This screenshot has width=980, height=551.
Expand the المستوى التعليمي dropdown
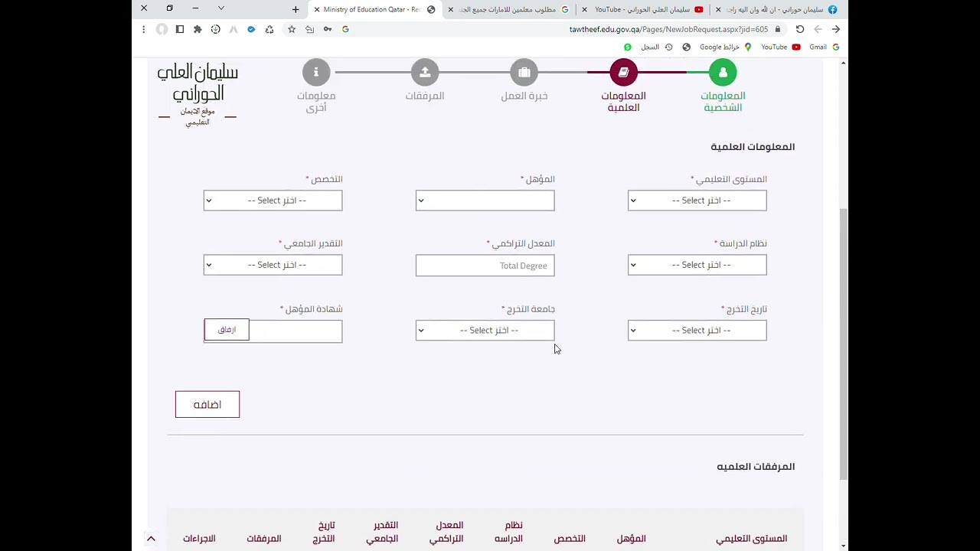(697, 201)
